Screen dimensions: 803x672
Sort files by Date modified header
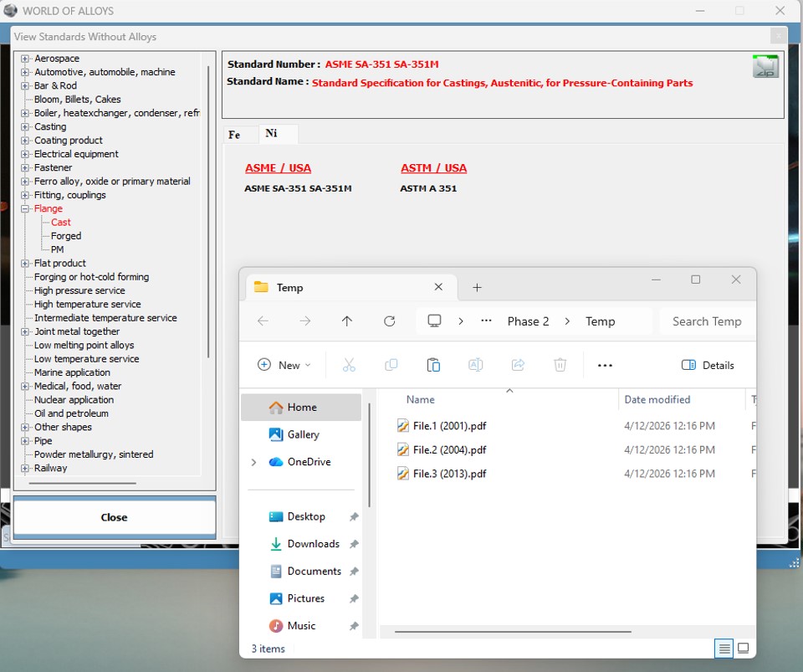(657, 399)
